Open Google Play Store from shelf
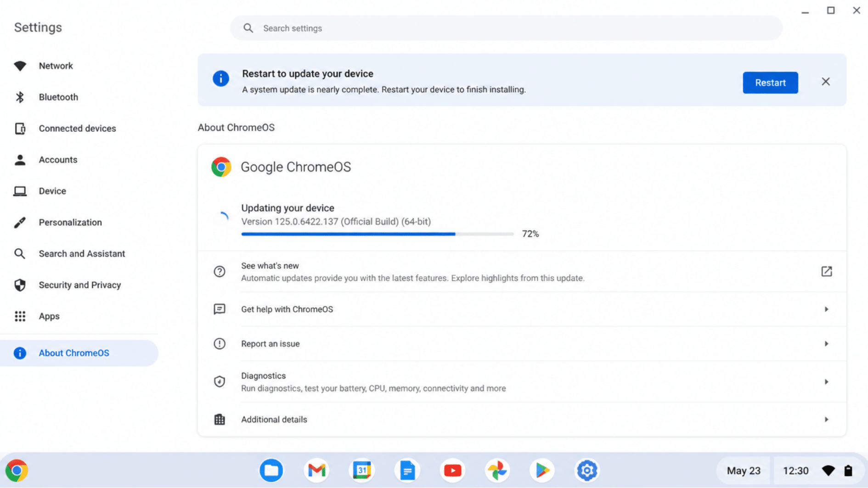The image size is (868, 488). pos(542,471)
